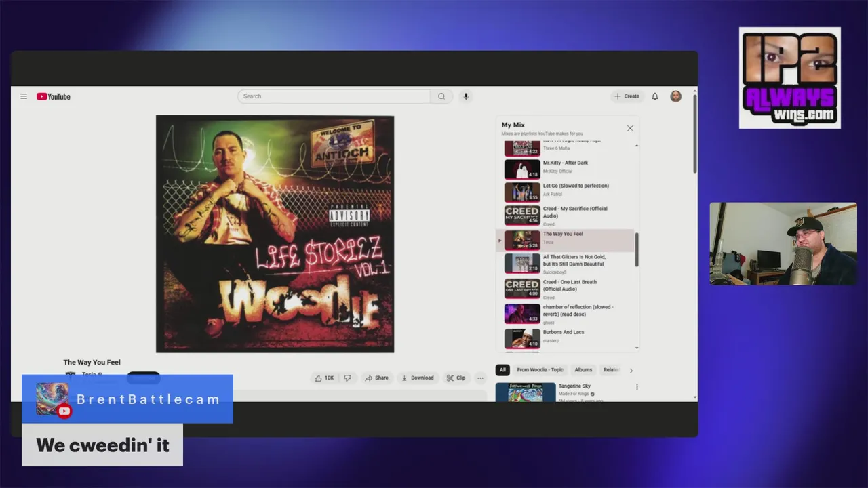Open more actions ellipsis under video
The width and height of the screenshot is (868, 488).
point(480,378)
